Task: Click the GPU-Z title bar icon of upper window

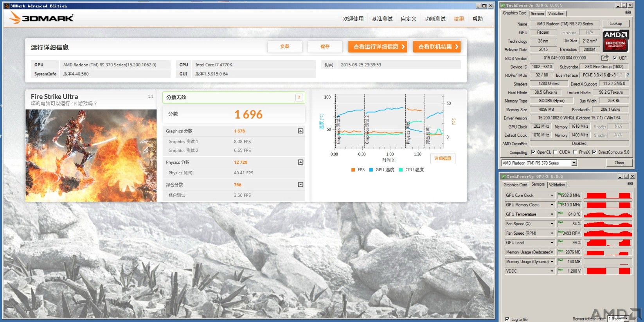Action: (503, 5)
